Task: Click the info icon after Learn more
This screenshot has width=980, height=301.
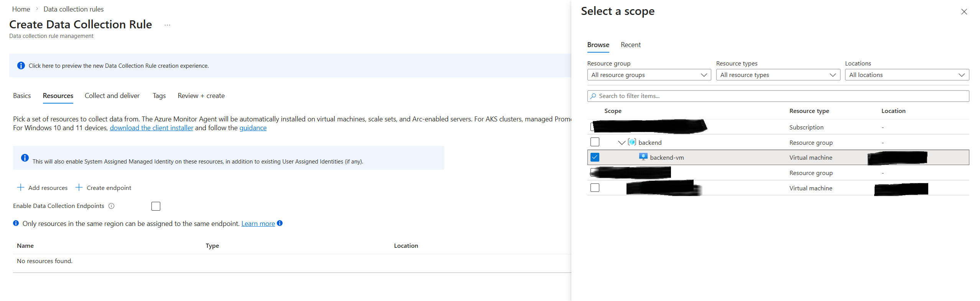Action: point(280,223)
